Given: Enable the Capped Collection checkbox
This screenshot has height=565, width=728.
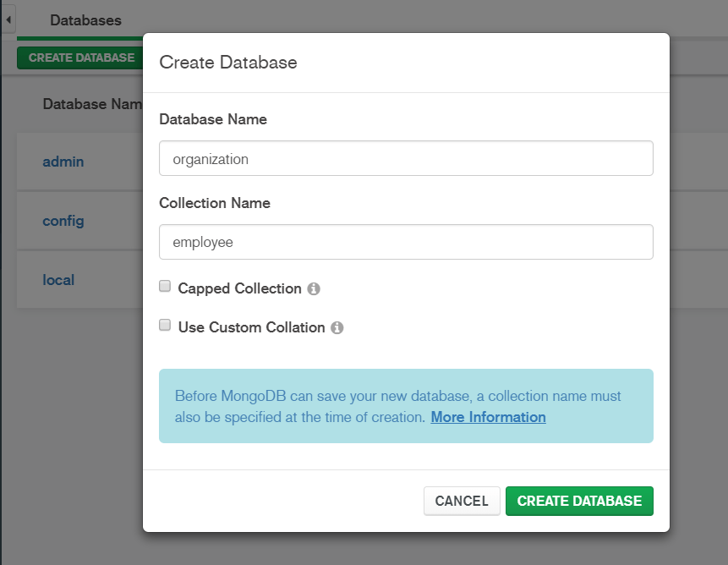Looking at the screenshot, I should tap(166, 287).
